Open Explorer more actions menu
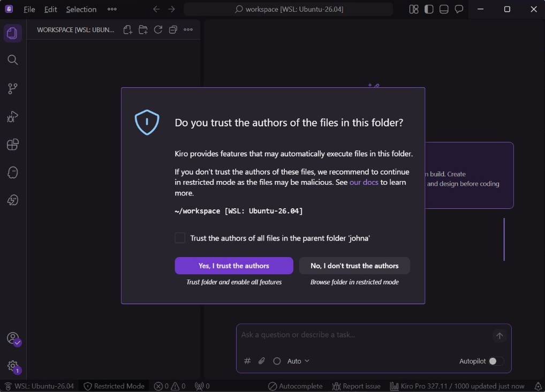 188,30
